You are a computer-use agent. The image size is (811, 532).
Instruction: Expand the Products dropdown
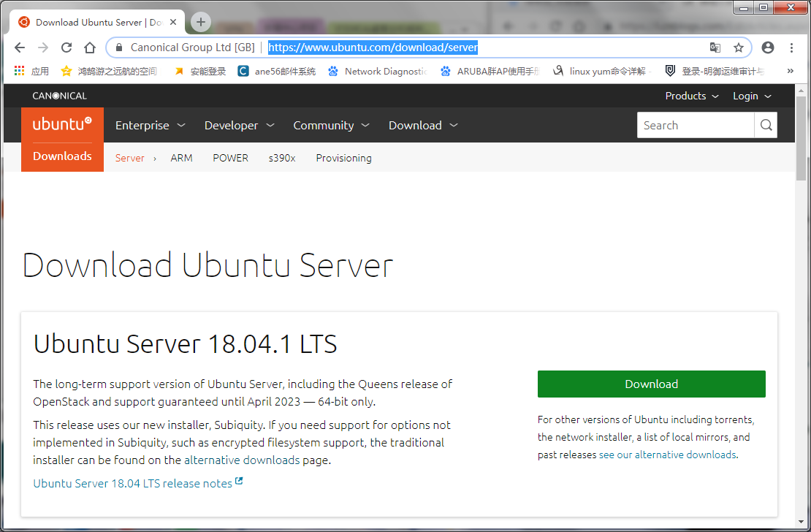click(691, 96)
